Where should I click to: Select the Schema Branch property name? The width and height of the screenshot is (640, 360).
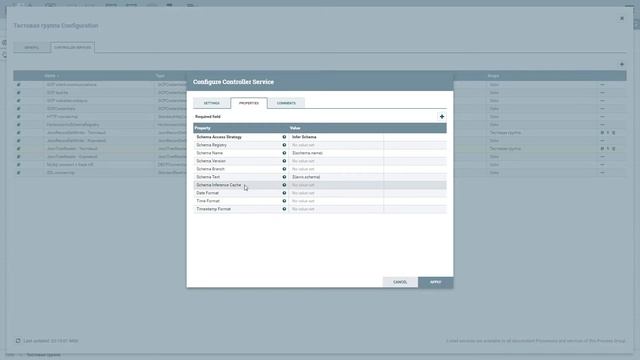click(x=211, y=169)
